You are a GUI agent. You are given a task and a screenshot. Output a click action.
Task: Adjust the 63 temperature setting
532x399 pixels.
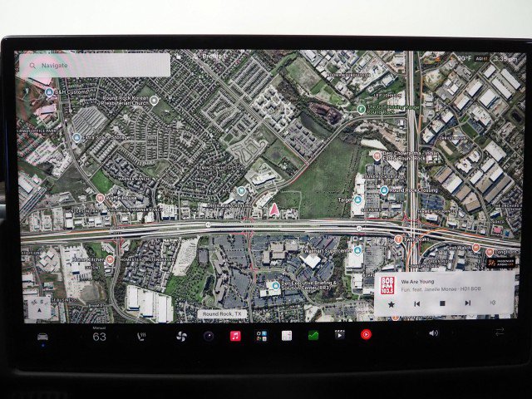click(100, 337)
